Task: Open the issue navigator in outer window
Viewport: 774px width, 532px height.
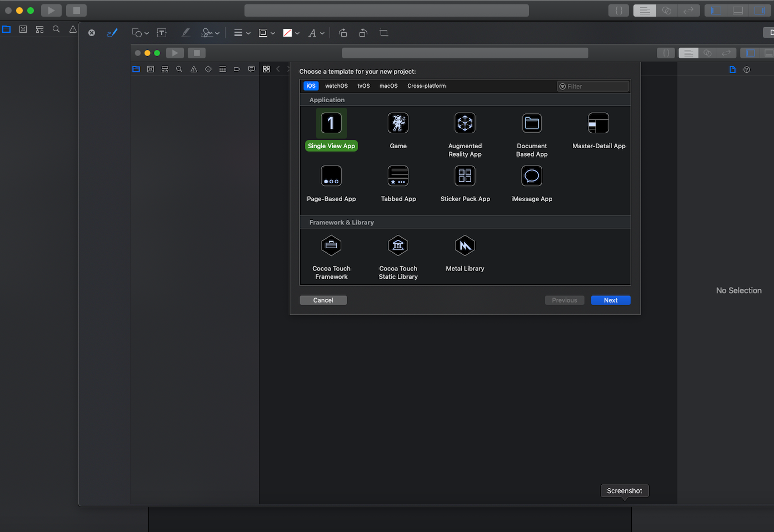Action: [73, 29]
